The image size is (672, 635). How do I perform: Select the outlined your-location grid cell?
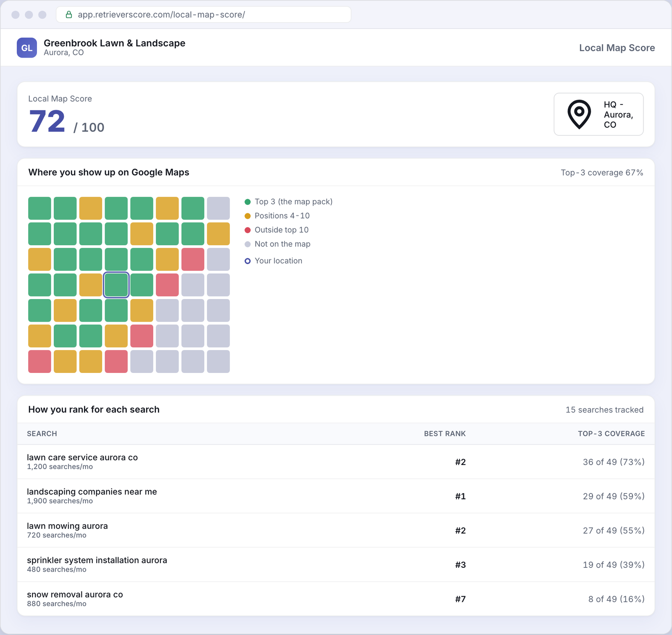pos(116,285)
